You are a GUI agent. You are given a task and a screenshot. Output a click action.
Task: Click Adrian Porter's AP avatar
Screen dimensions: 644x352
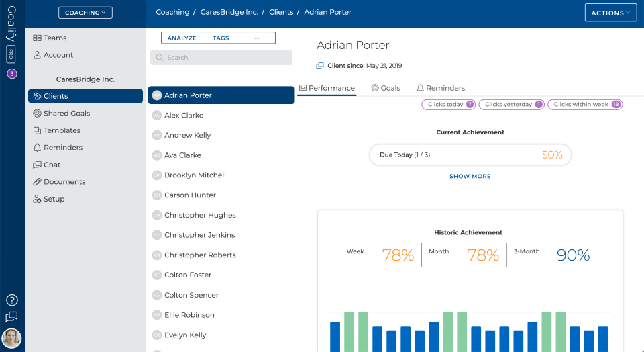(157, 95)
